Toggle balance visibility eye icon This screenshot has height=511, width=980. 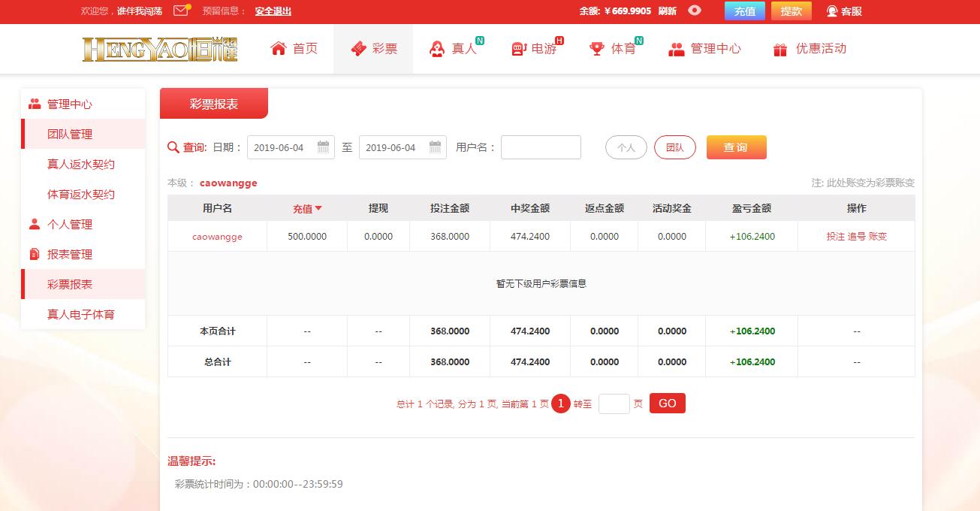(695, 11)
